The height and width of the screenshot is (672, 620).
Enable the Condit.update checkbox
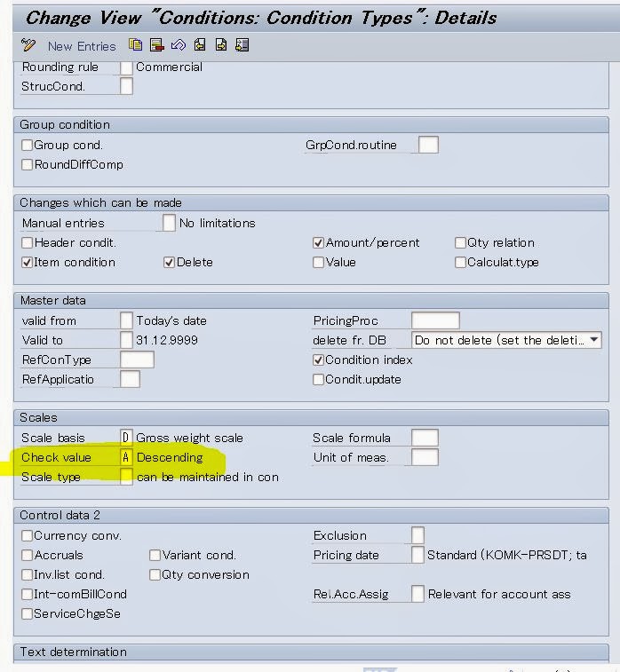[318, 380]
